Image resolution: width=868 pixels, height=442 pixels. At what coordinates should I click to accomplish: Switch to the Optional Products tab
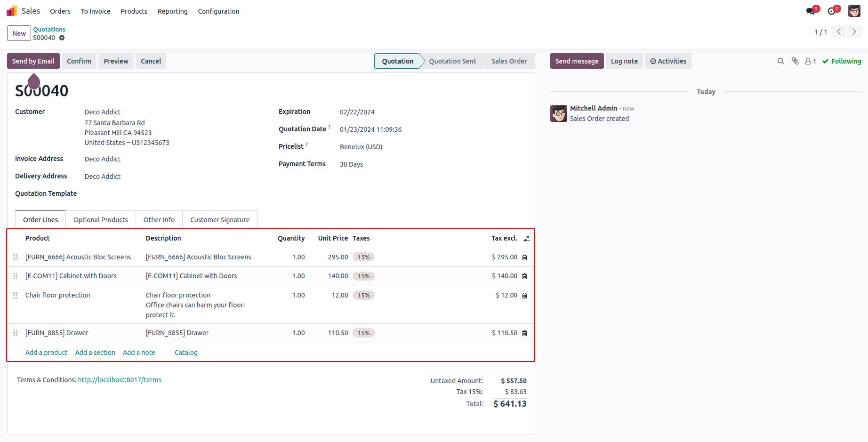pos(100,220)
